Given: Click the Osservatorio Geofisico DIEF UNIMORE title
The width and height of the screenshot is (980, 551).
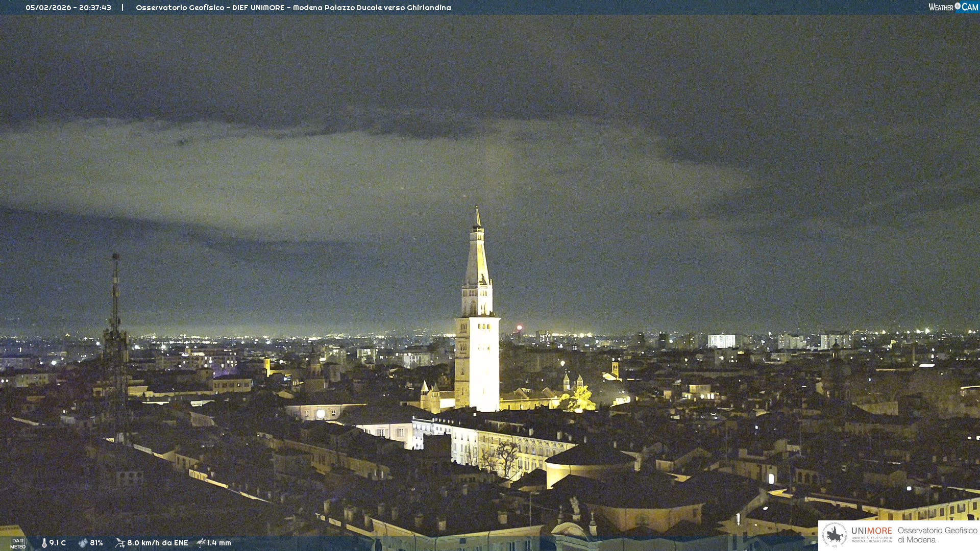Looking at the screenshot, I should pos(210,8).
